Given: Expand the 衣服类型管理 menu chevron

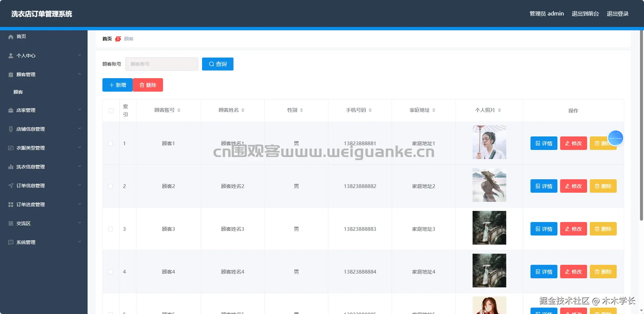Looking at the screenshot, I should pos(79,147).
